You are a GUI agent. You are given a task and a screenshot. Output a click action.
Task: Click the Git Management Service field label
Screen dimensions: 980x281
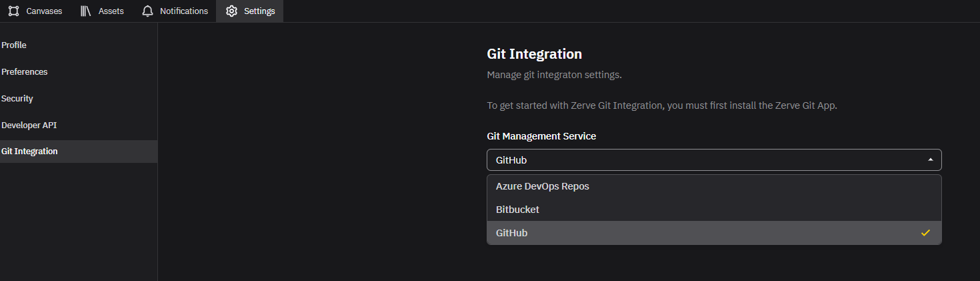click(541, 136)
